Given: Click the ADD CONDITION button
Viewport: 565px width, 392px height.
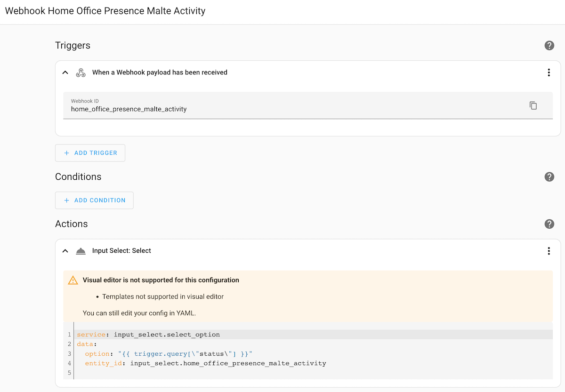Looking at the screenshot, I should [x=94, y=200].
